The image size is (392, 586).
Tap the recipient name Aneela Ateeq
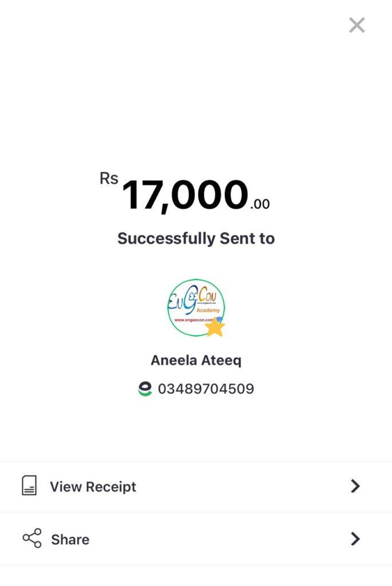coord(196,361)
